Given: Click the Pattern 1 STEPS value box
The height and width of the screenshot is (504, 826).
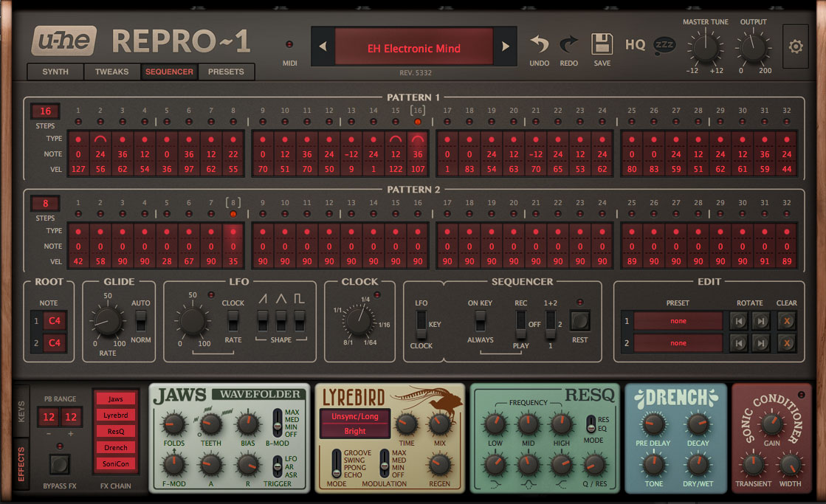Looking at the screenshot, I should 44,111.
